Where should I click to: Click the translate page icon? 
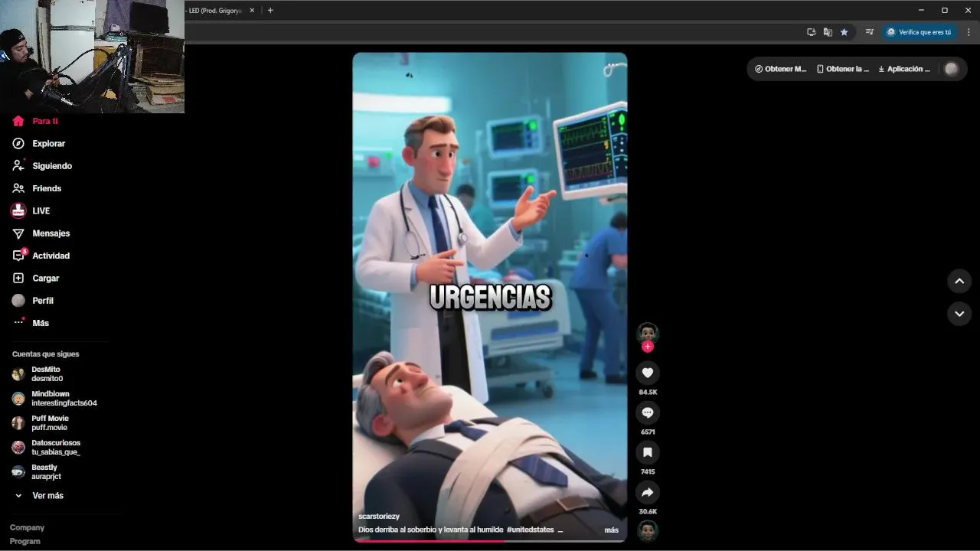828,32
